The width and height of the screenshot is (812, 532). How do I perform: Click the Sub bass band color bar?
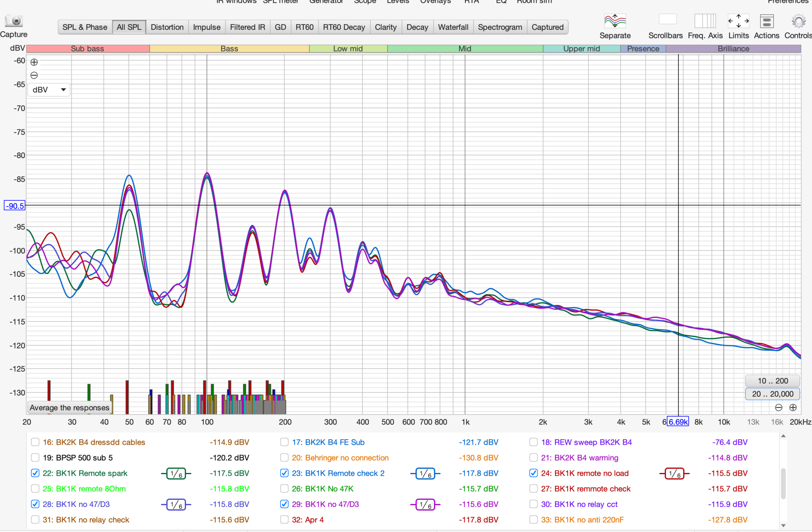[88, 49]
